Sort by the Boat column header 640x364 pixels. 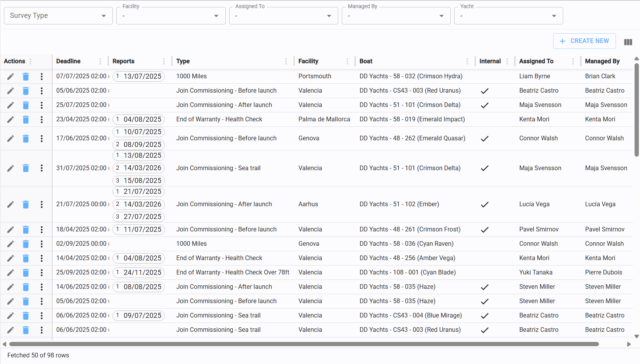(366, 61)
